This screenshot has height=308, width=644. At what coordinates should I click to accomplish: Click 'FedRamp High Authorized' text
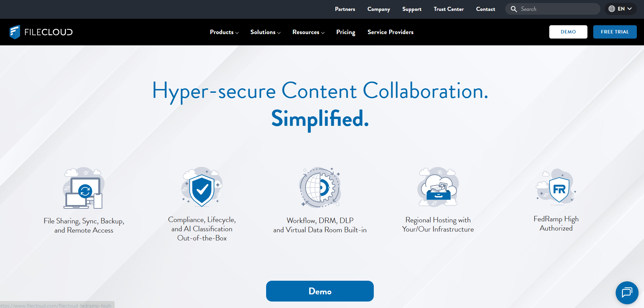[x=556, y=223]
